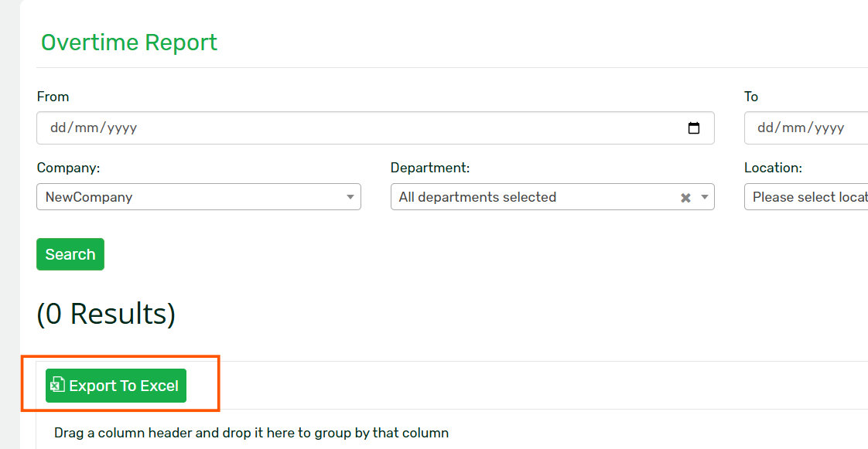Open the Location picker labeled Please select location

click(808, 197)
